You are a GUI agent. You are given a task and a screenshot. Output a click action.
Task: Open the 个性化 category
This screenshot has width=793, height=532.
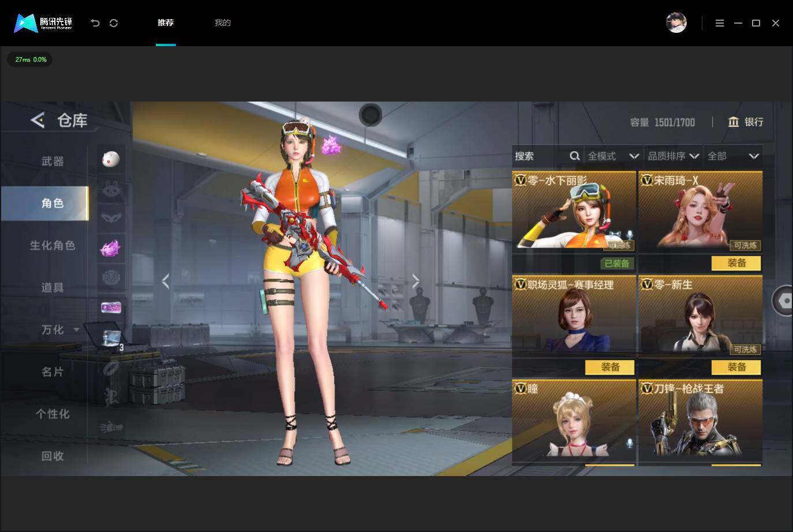click(x=53, y=414)
